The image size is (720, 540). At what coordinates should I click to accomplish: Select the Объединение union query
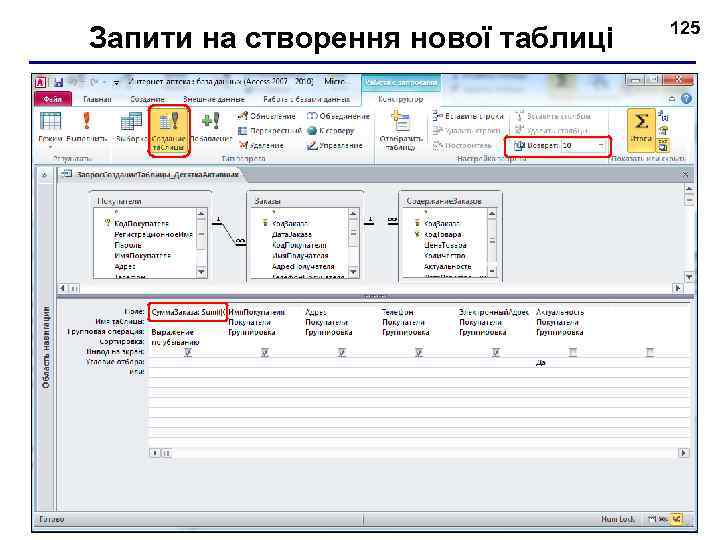click(338, 116)
